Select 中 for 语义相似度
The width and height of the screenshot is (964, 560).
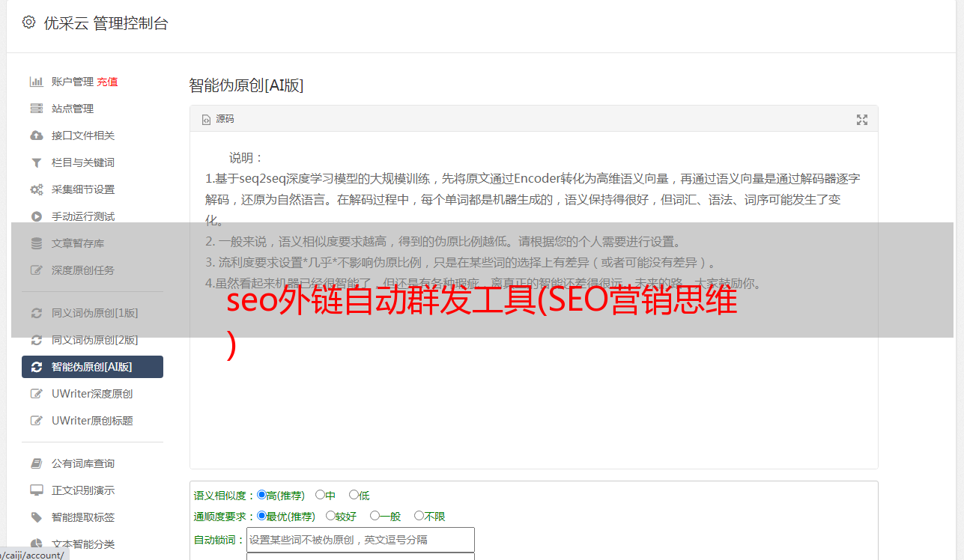tap(320, 495)
